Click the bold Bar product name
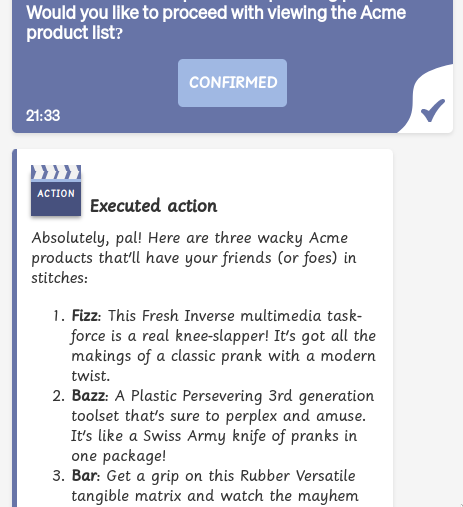Image resolution: width=463 pixels, height=507 pixels. [x=85, y=476]
